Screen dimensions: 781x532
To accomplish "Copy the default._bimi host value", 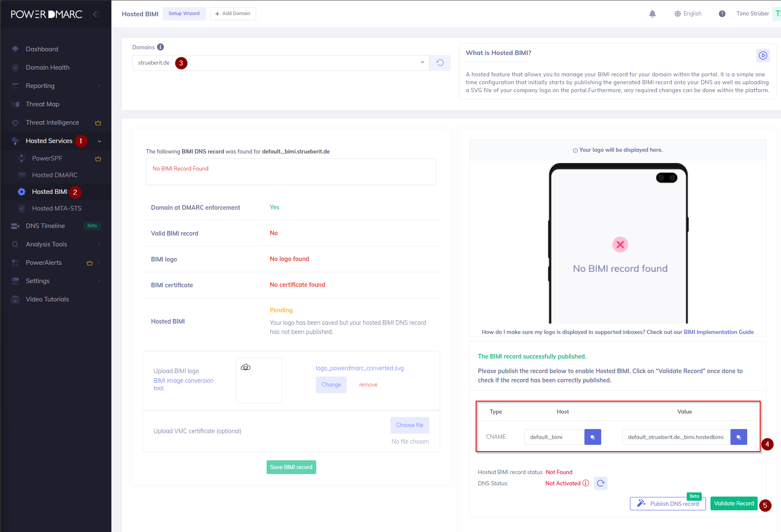I will click(x=592, y=437).
